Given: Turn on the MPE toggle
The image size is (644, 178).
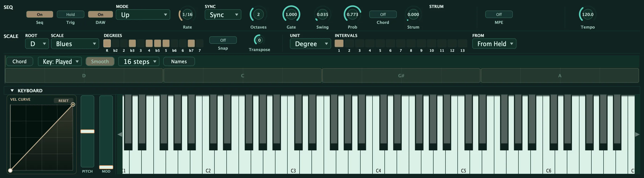Looking at the screenshot, I should click(499, 14).
